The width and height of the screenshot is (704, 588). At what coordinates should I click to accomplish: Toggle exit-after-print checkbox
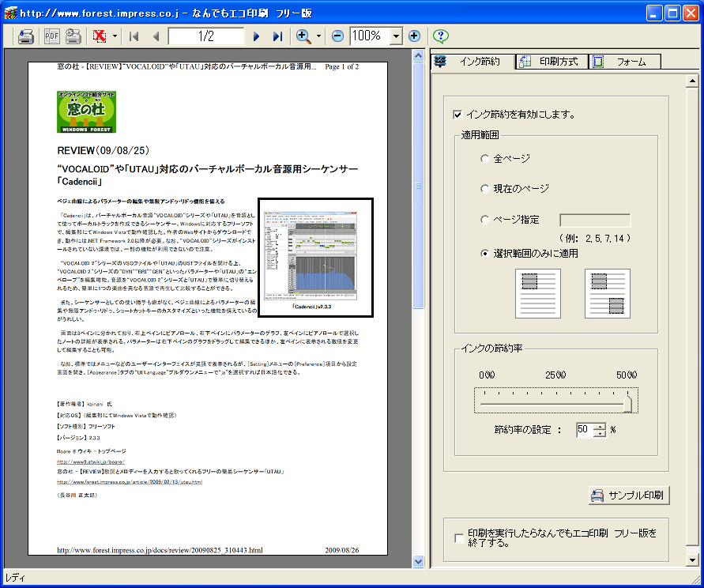click(459, 538)
